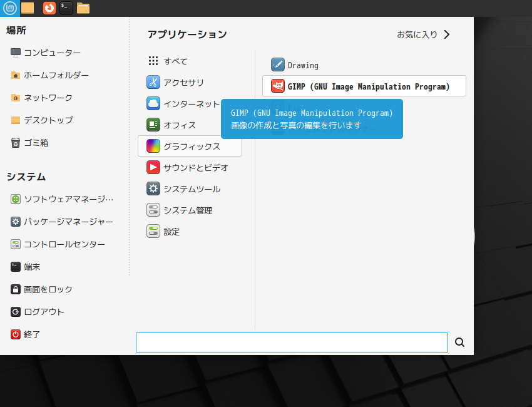Open パッケージマネージャー entry
532x407 pixels.
[69, 222]
